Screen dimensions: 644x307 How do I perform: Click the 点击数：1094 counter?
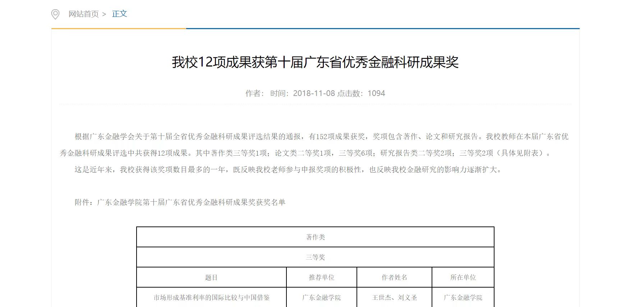(x=361, y=93)
